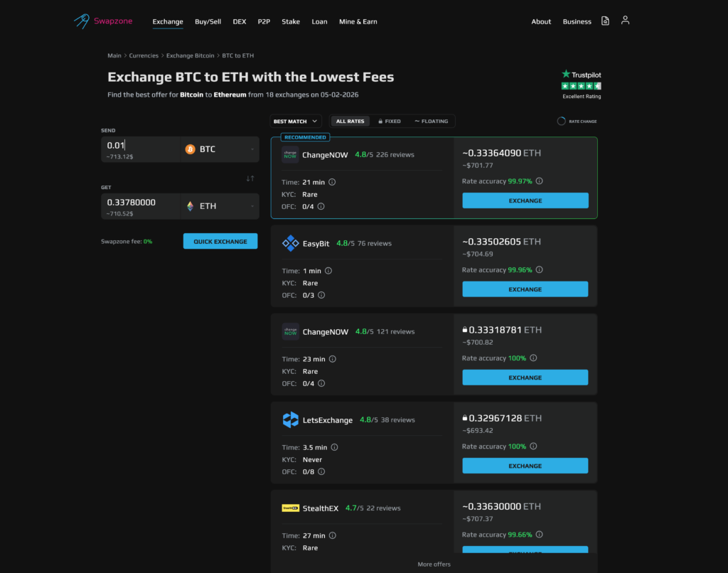Click OFC info icon for LetsExchange
This screenshot has height=573, width=728.
[x=321, y=471]
